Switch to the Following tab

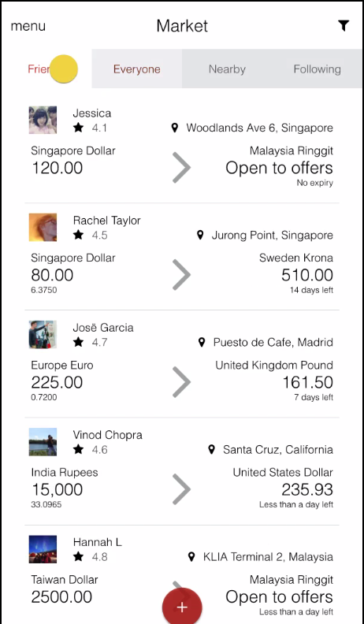[x=317, y=69]
